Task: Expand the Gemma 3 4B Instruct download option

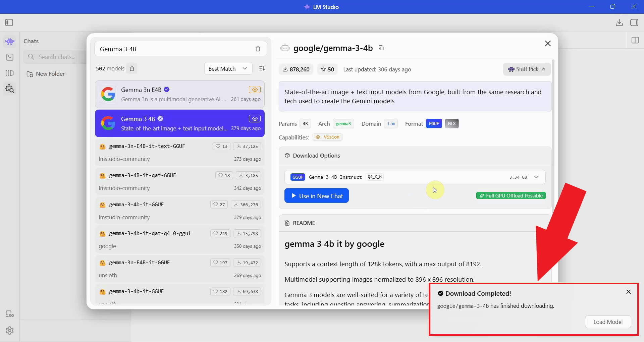Action: click(x=536, y=177)
